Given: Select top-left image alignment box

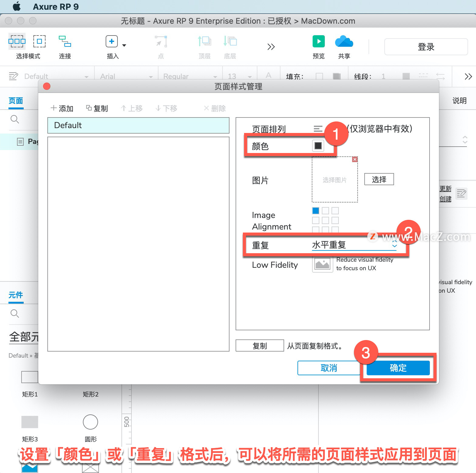Looking at the screenshot, I should 316,210.
